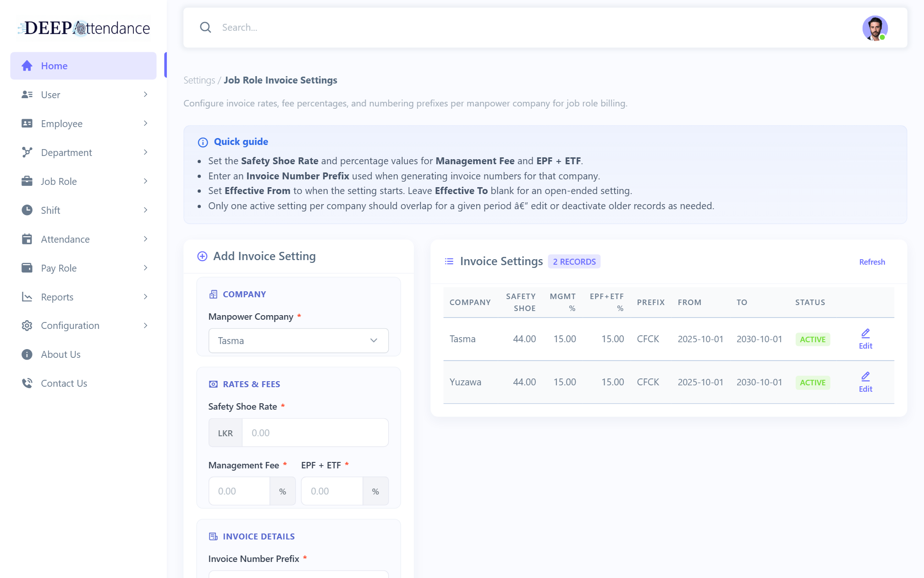
Task: Click the Invoice Details document icon
Action: point(213,537)
